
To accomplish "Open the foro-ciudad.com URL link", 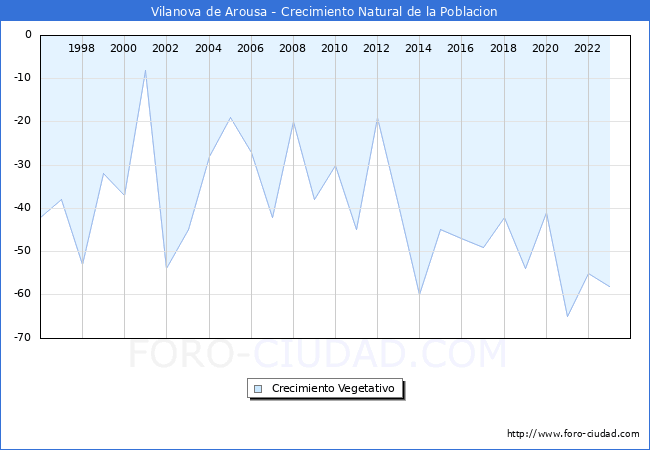I will tap(573, 434).
